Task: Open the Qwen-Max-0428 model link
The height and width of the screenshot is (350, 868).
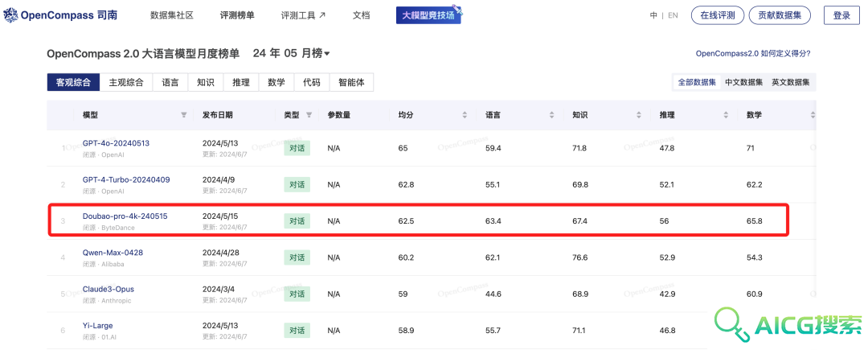Action: pos(113,253)
